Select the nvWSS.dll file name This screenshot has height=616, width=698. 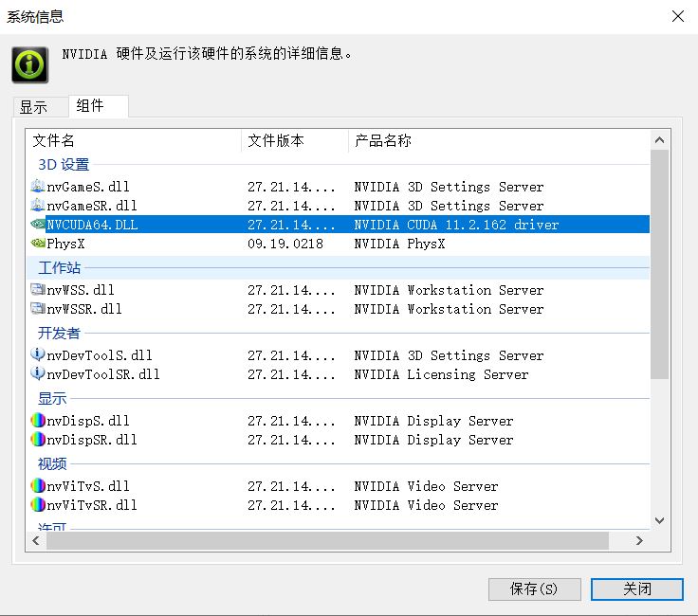pyautogui.click(x=81, y=290)
